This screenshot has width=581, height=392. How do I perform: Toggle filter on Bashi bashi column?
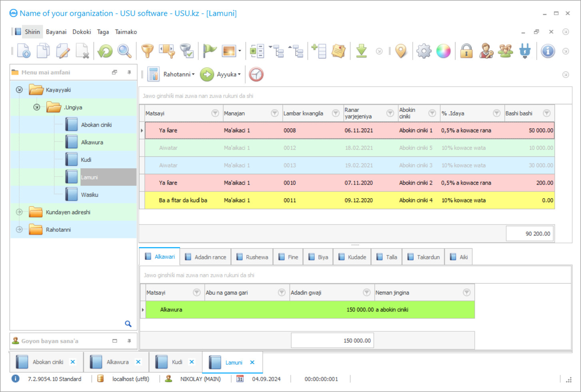coord(547,113)
